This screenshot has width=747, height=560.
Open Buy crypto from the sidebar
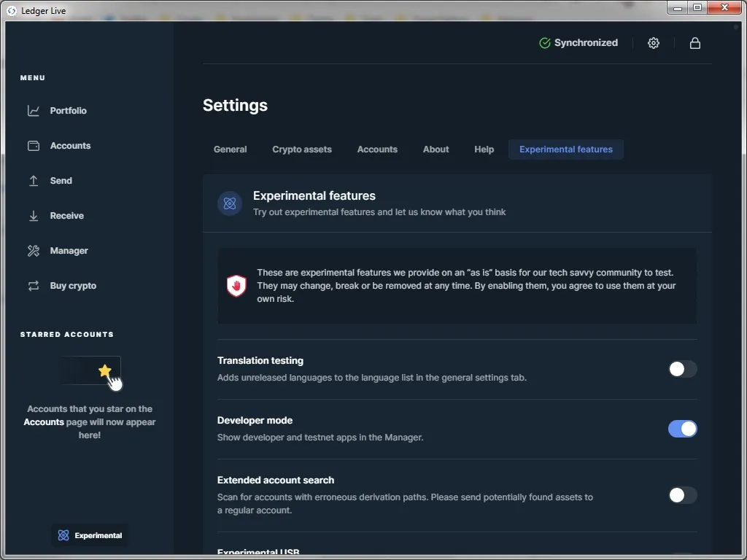(x=34, y=285)
